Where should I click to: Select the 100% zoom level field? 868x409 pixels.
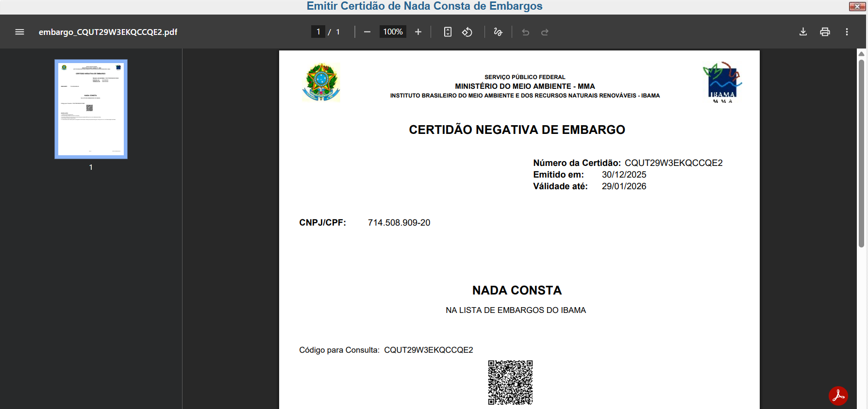[x=393, y=32]
